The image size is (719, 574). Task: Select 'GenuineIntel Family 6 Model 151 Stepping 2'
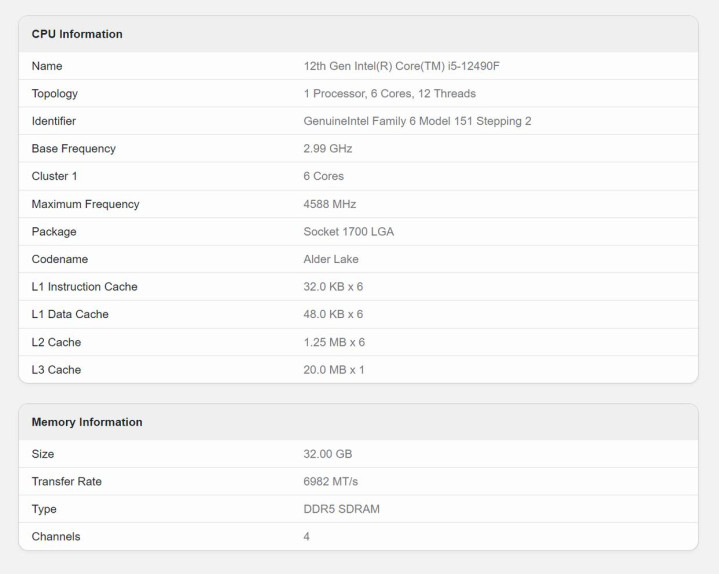coord(417,121)
